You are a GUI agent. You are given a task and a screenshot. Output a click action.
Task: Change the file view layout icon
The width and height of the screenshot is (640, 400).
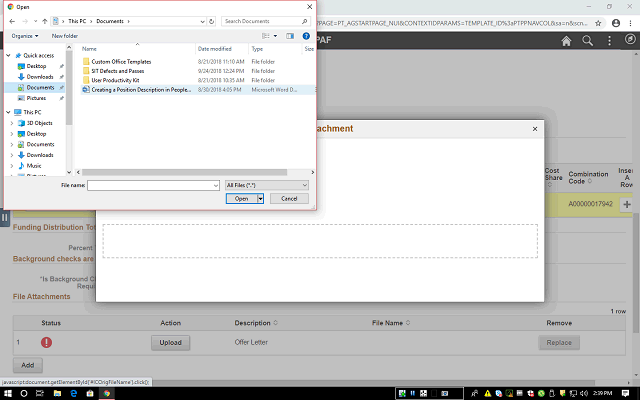tap(266, 36)
